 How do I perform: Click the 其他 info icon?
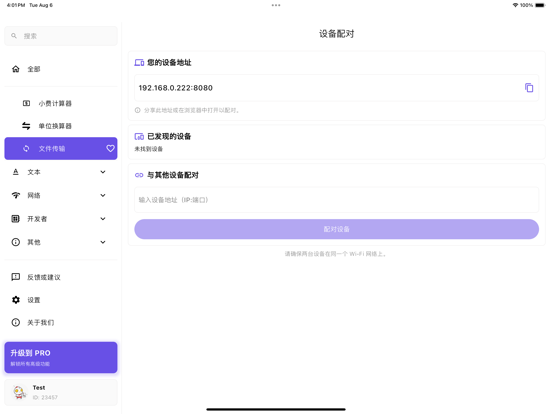(x=16, y=242)
